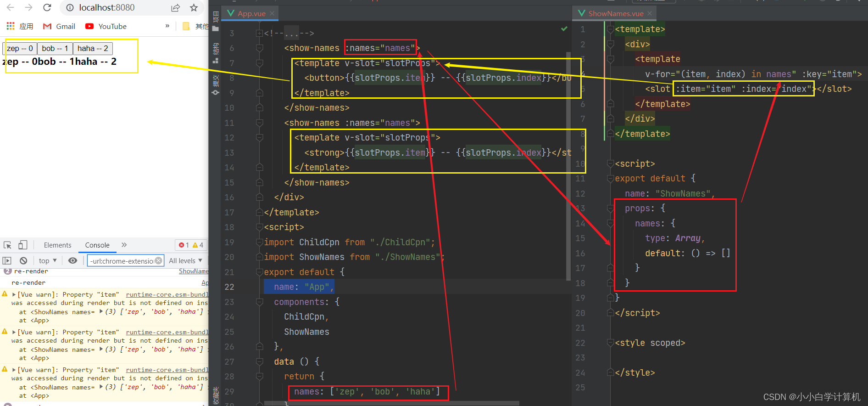Switch to the Elements tab in DevTools

(57, 245)
